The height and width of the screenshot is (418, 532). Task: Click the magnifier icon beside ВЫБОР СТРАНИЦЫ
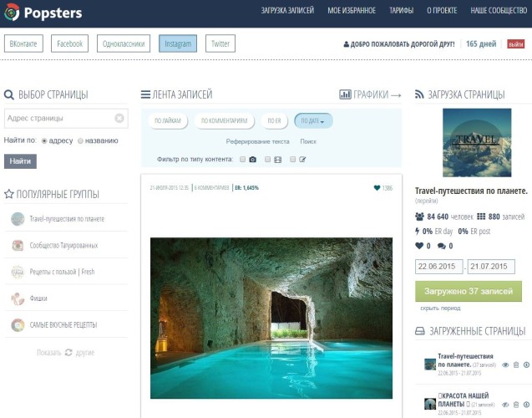click(x=9, y=94)
